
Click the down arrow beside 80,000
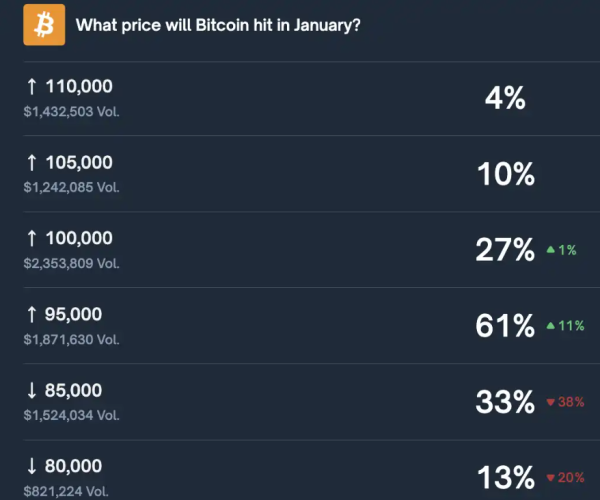(30, 466)
